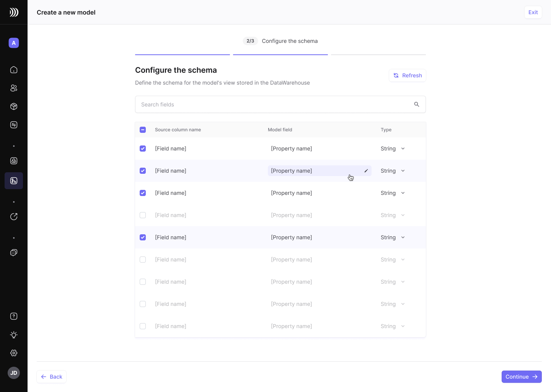Viewport: 551px width, 392px height.
Task: Click the pencil edit icon on Property name
Action: [x=366, y=171]
